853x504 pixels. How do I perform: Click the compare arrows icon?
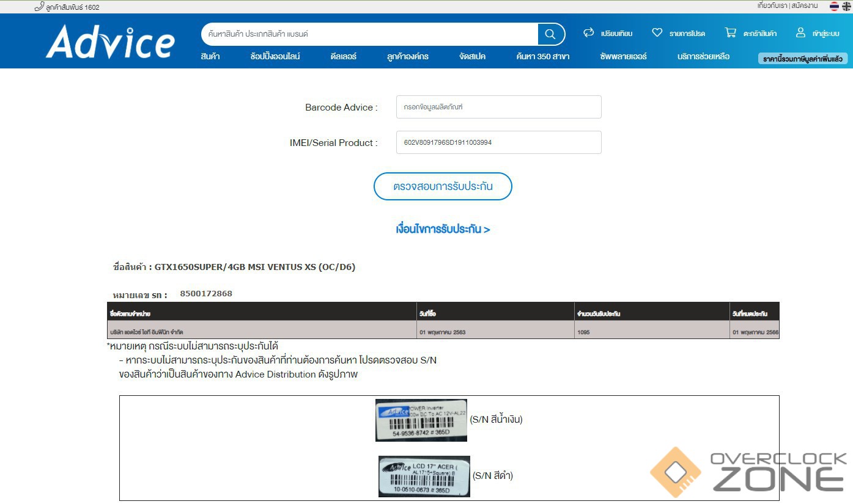coord(589,33)
